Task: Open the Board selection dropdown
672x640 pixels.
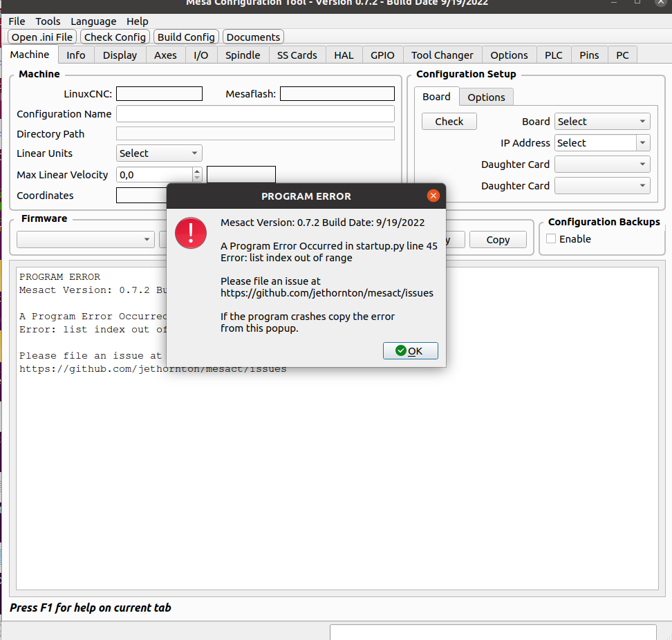Action: click(602, 121)
